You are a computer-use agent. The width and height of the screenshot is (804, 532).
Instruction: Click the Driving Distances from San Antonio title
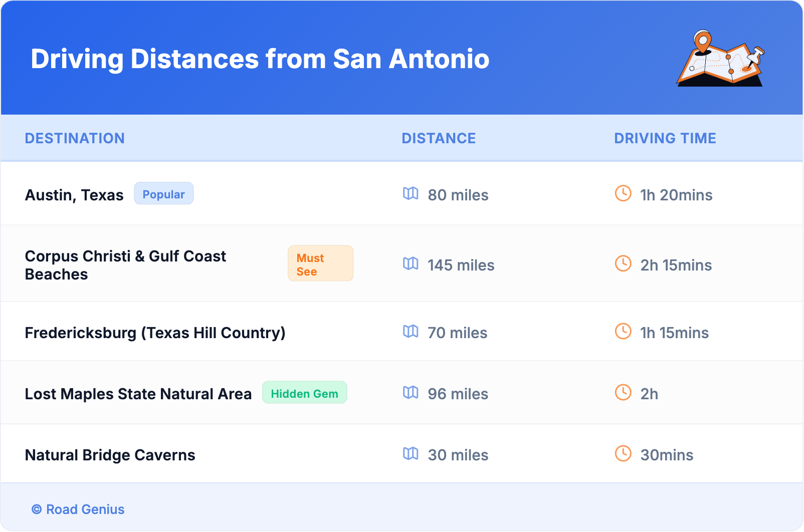pyautogui.click(x=260, y=59)
